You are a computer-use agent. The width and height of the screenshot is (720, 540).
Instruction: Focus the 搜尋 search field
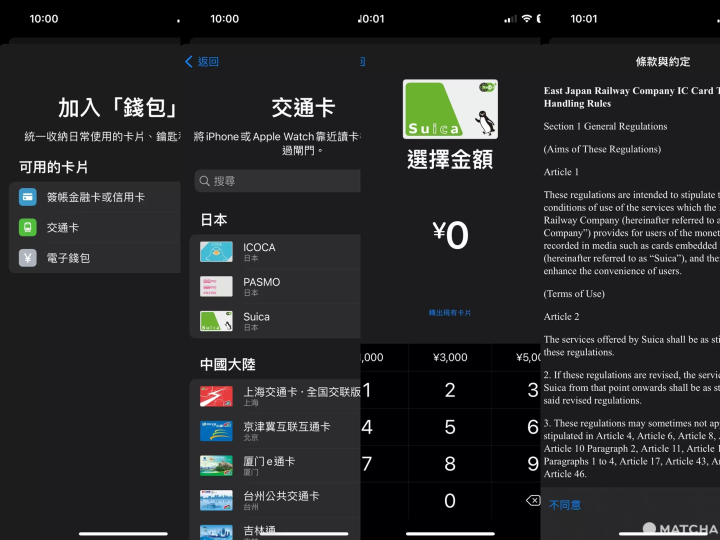(x=277, y=181)
